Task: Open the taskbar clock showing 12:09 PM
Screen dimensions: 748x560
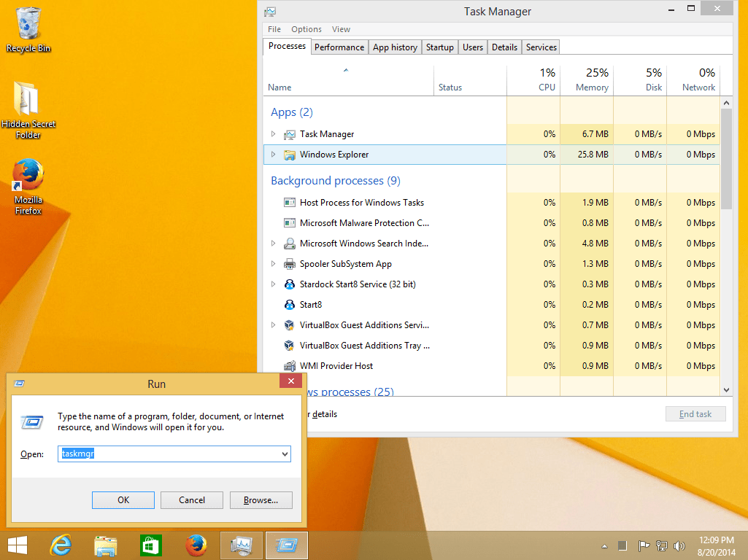Action: pyautogui.click(x=716, y=546)
